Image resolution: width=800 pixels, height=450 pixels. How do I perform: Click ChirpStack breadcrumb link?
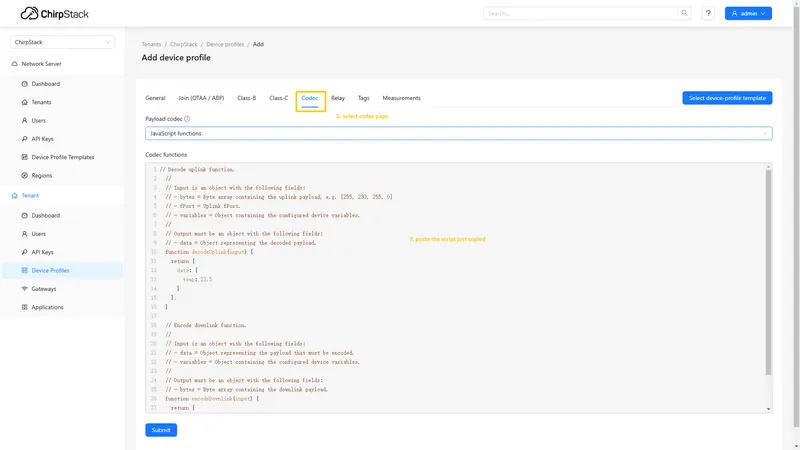coord(184,44)
